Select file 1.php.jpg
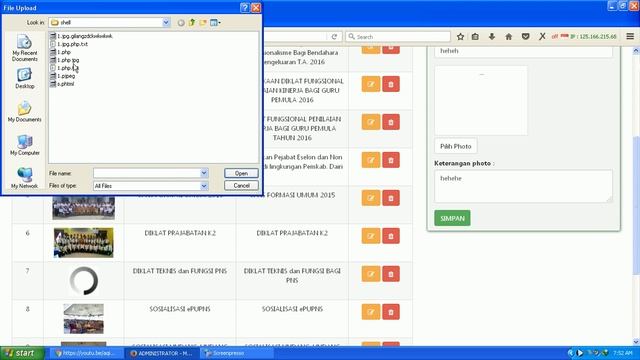This screenshot has height=360, width=640. [64, 60]
